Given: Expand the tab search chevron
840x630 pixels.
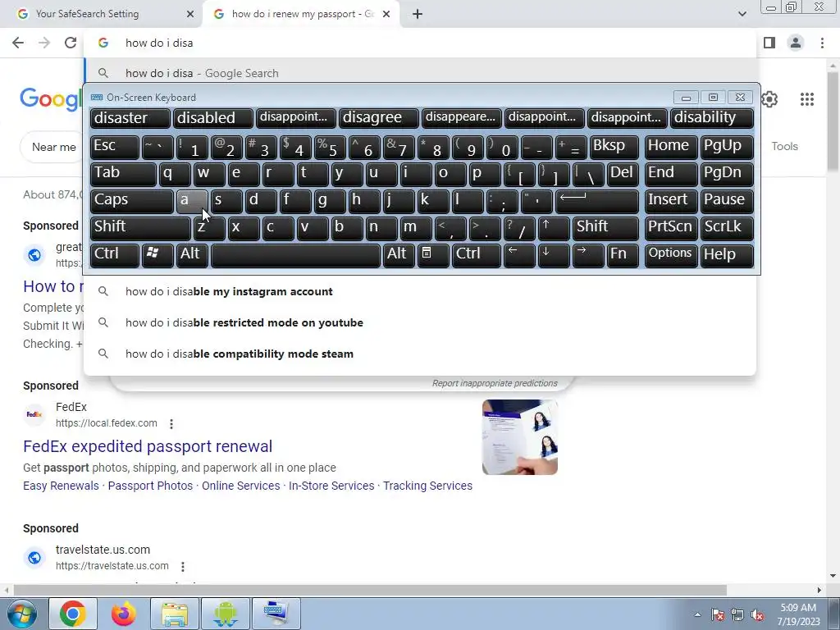Looking at the screenshot, I should (742, 14).
